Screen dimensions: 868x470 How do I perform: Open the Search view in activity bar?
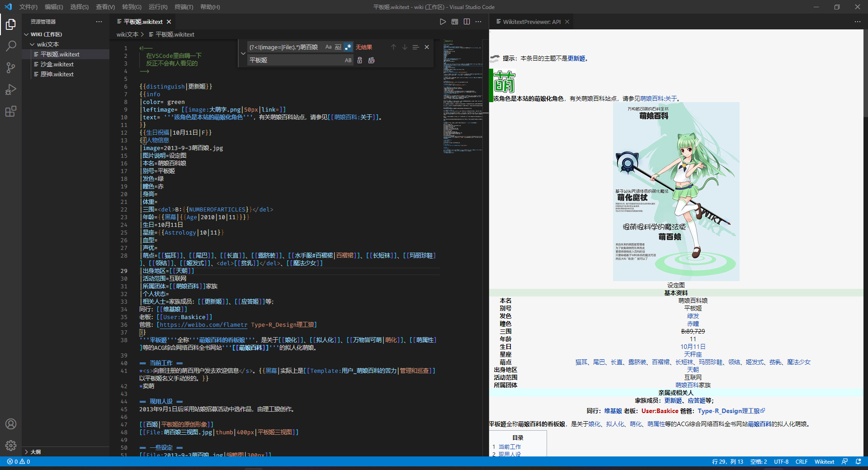11,46
